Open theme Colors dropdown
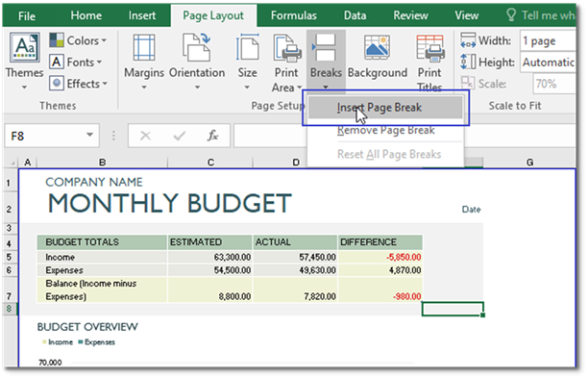The height and width of the screenshot is (378, 588). click(78, 40)
